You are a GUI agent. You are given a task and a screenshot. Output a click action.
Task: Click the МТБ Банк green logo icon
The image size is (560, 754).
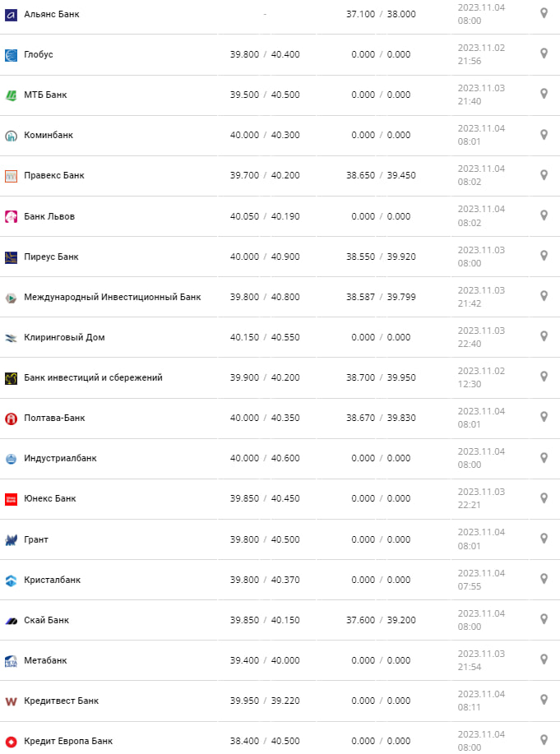tap(11, 95)
